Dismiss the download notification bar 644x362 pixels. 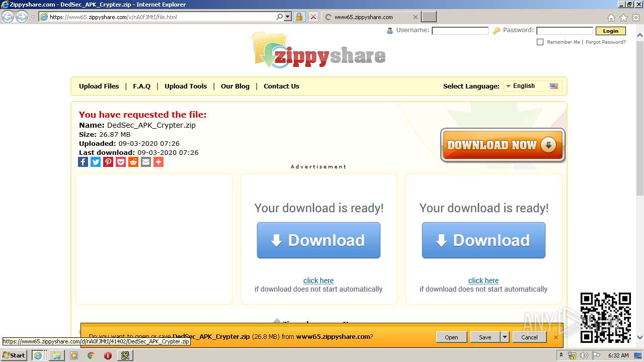tap(556, 337)
